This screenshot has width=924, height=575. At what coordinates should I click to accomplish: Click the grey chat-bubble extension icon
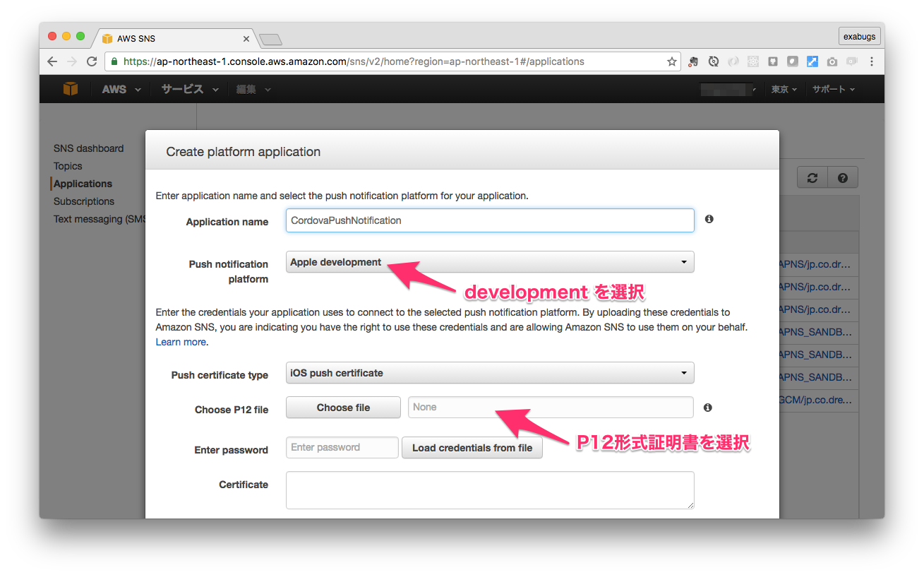coord(852,61)
